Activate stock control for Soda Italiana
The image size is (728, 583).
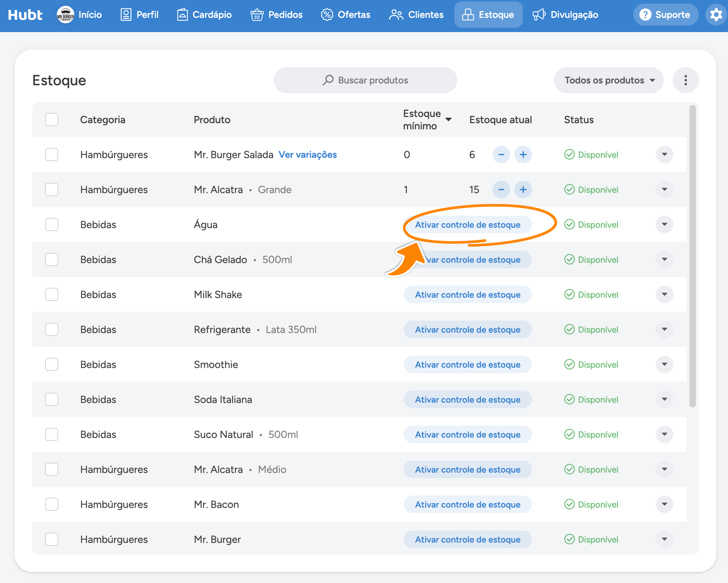pyautogui.click(x=467, y=399)
